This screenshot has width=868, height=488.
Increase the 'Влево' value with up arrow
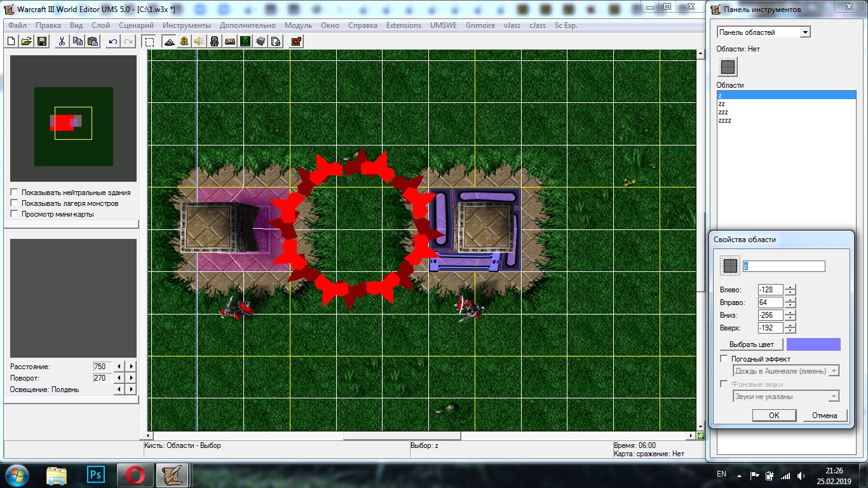click(790, 287)
